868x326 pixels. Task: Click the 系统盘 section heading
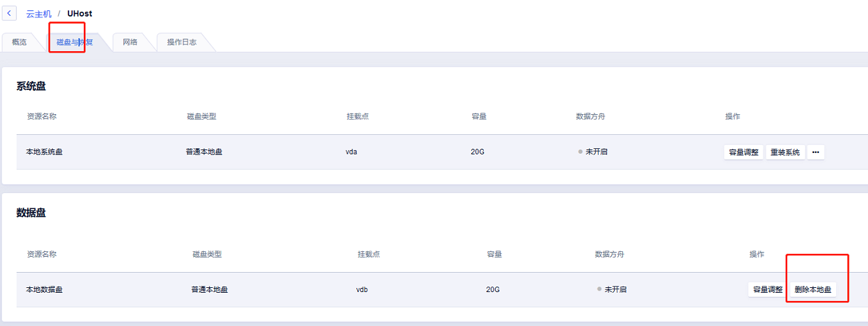coord(31,87)
